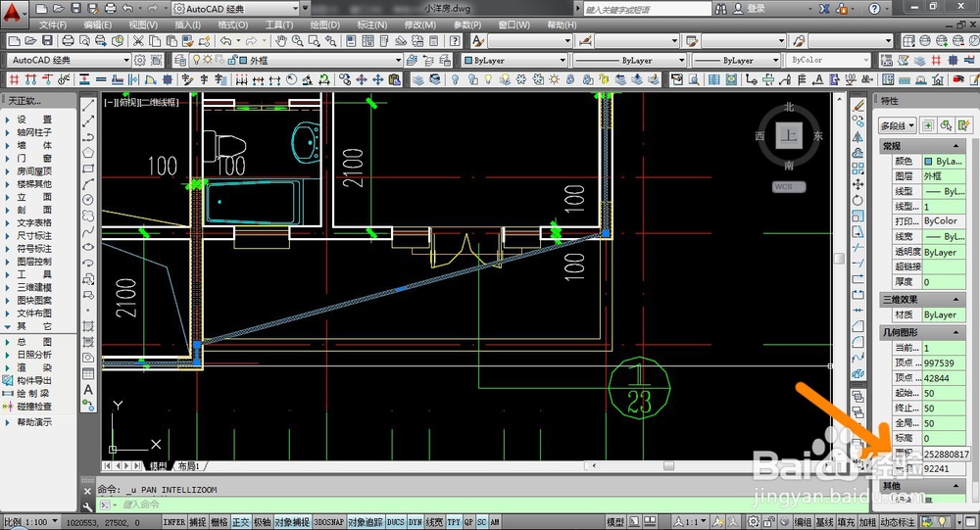Open the AutoCAD 经典 workspace dropdown in title bar
Viewport: 980px width, 530px height.
(x=235, y=9)
